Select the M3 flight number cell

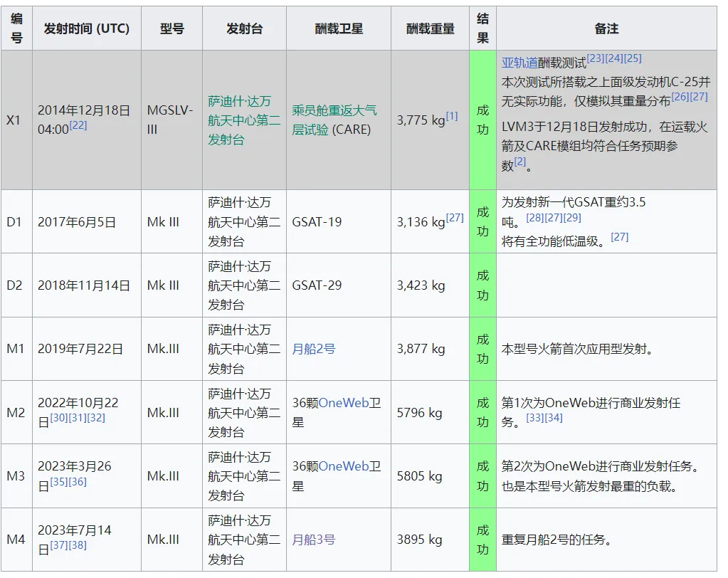pyautogui.click(x=16, y=476)
